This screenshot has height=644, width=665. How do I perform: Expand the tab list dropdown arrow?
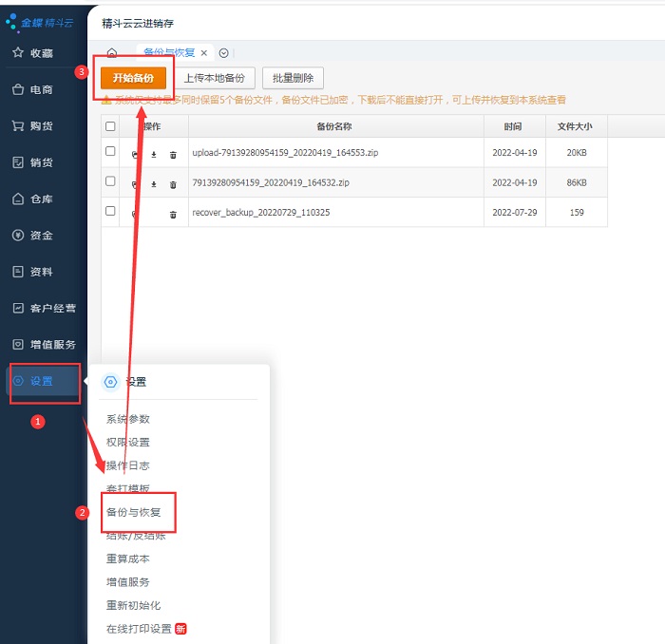(224, 53)
